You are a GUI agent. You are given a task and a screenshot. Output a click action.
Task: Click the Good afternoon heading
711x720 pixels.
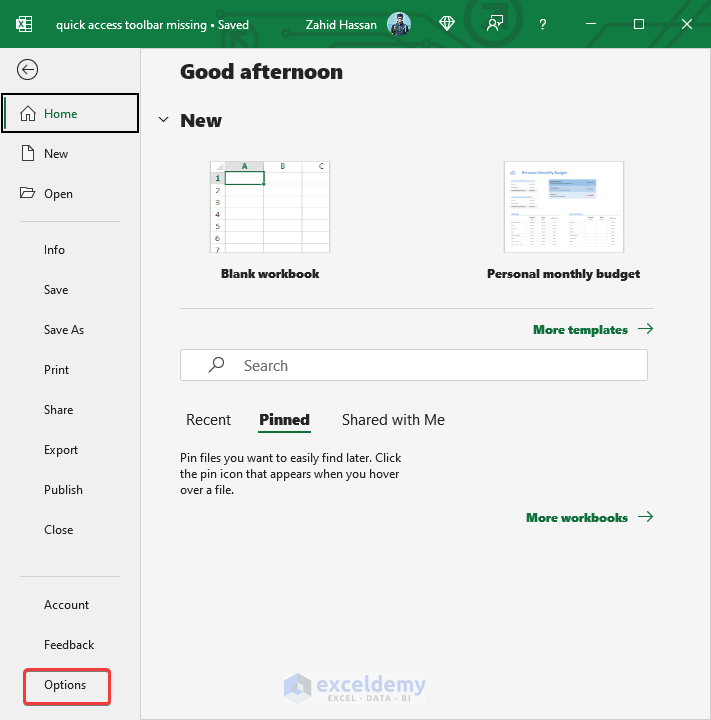point(261,72)
